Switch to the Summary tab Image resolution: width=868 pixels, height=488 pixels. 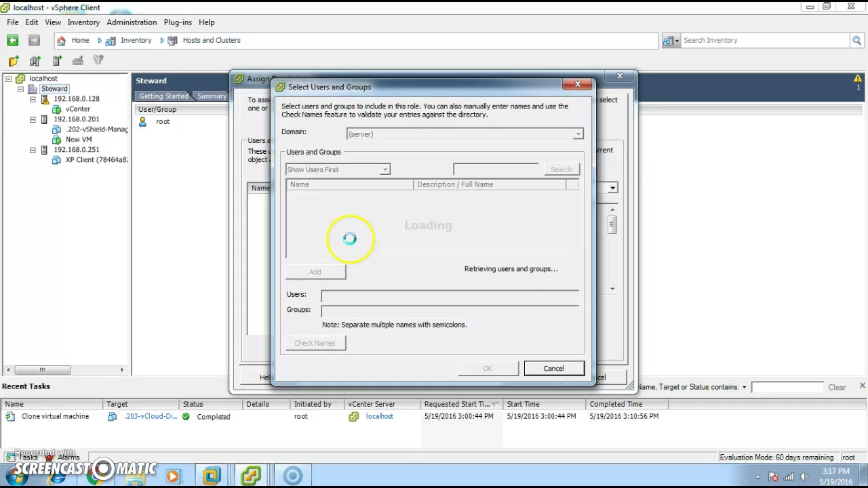point(212,96)
